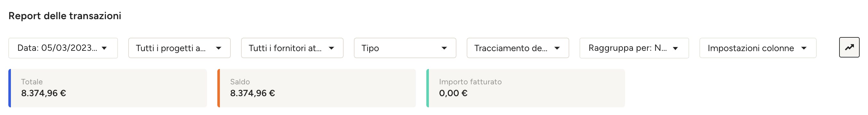Select the Saldo summary card
The image size is (868, 115).
tap(317, 88)
